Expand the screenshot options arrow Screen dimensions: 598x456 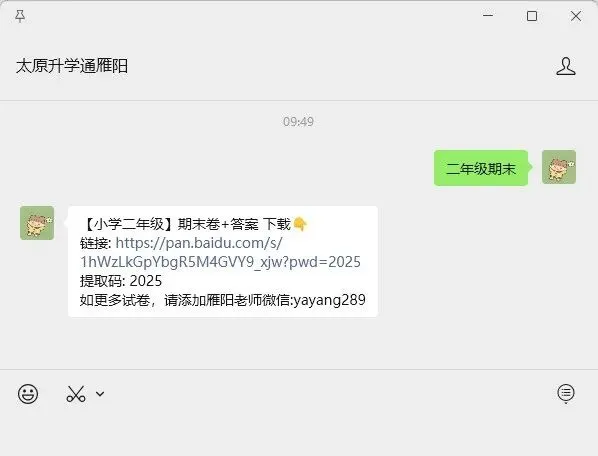click(100, 393)
